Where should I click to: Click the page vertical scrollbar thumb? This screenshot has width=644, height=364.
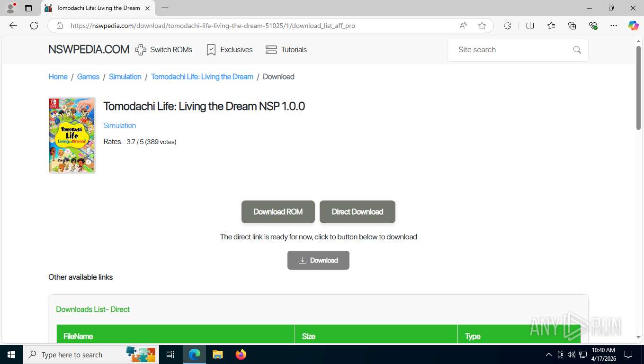[x=638, y=88]
